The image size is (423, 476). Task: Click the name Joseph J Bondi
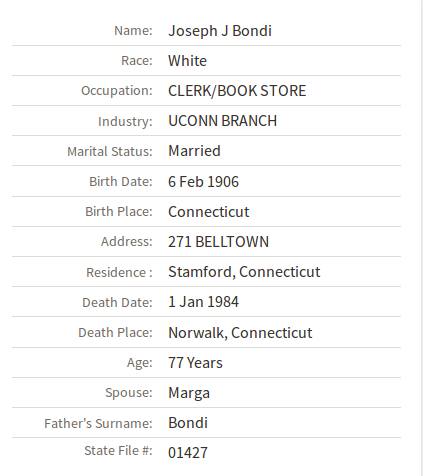[220, 31]
